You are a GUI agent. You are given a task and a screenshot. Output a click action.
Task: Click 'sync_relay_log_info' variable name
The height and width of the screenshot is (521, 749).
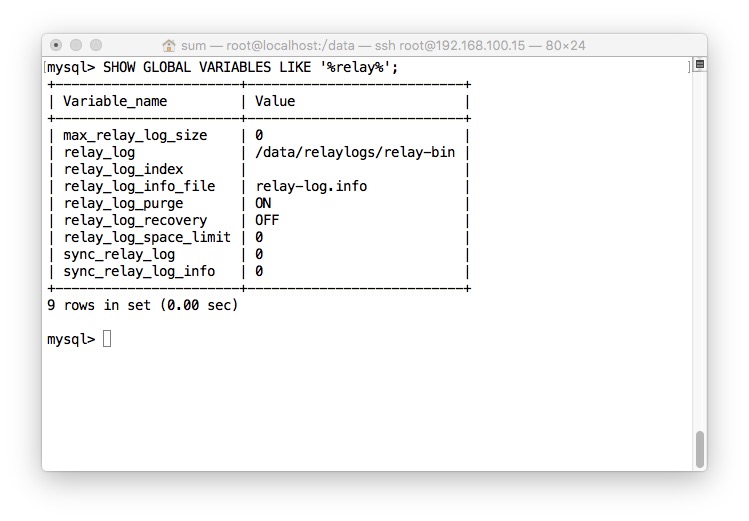click(139, 271)
